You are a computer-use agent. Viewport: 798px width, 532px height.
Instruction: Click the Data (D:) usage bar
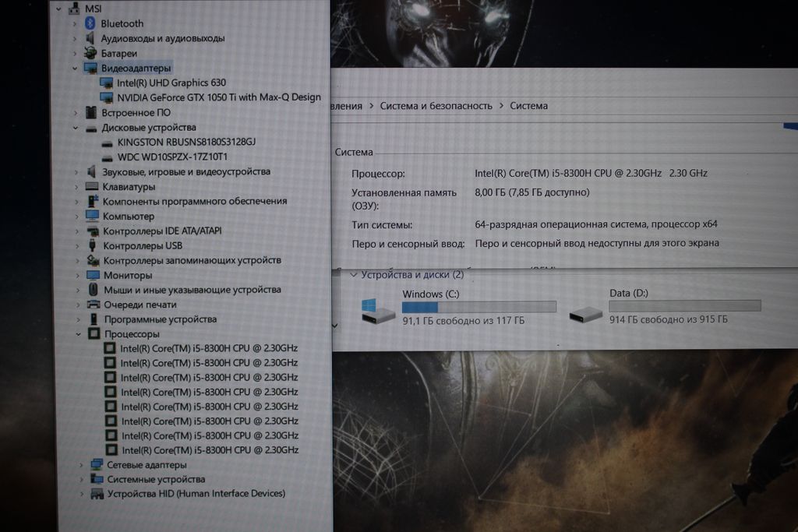tap(685, 305)
